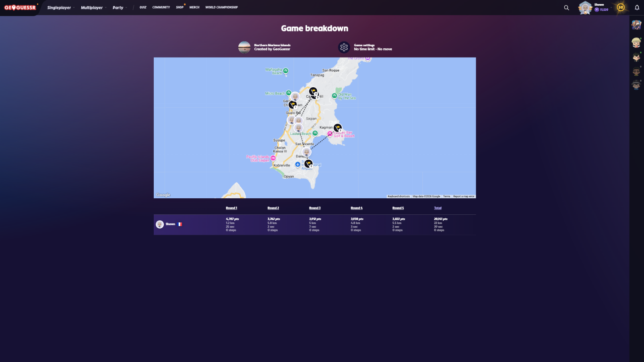Screen dimensions: 644x362
Task: Click Report a map error link
Action: pos(464,196)
